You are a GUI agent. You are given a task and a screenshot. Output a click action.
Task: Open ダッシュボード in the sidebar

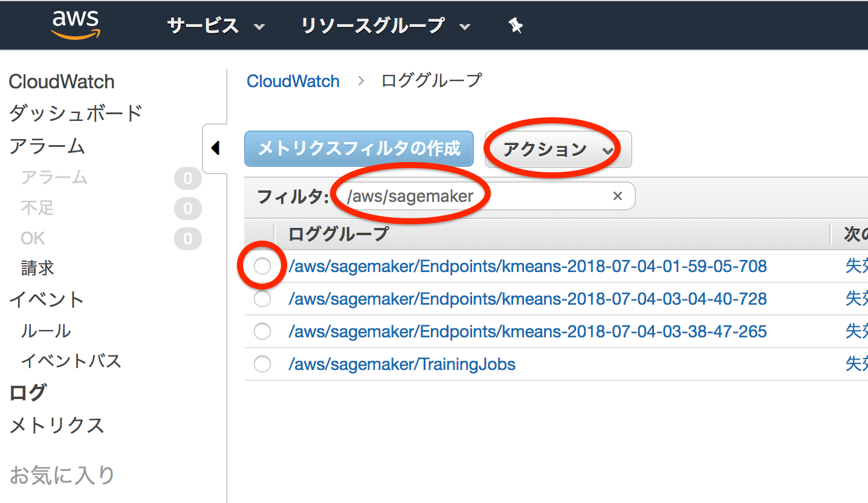[76, 113]
